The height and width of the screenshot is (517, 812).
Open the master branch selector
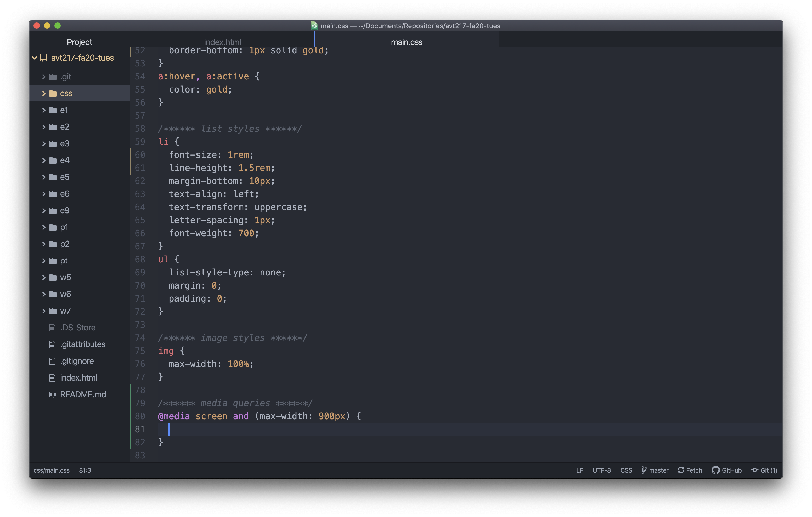click(655, 470)
